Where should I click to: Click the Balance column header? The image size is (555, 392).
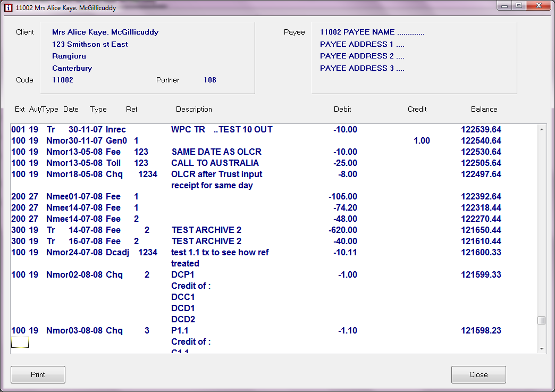click(x=484, y=109)
